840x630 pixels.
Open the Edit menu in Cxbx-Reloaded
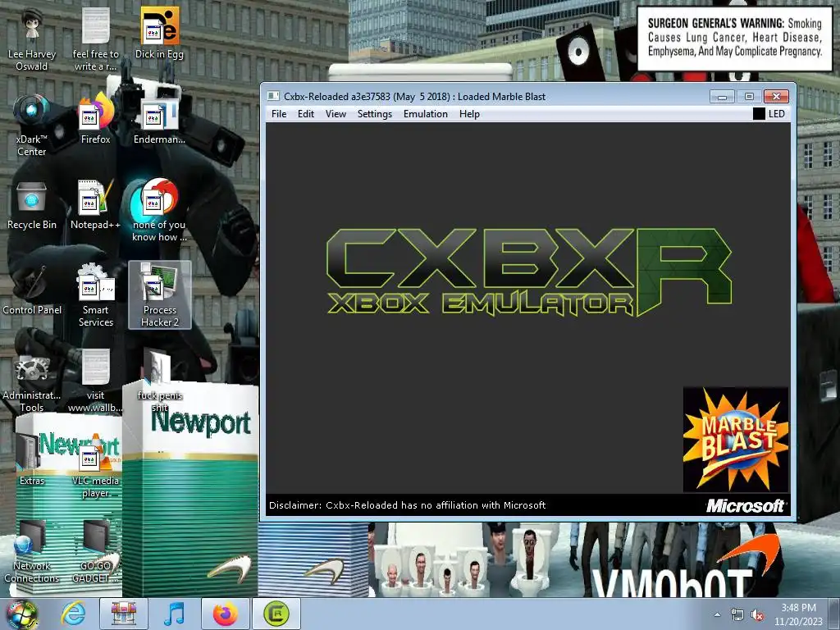pos(306,113)
